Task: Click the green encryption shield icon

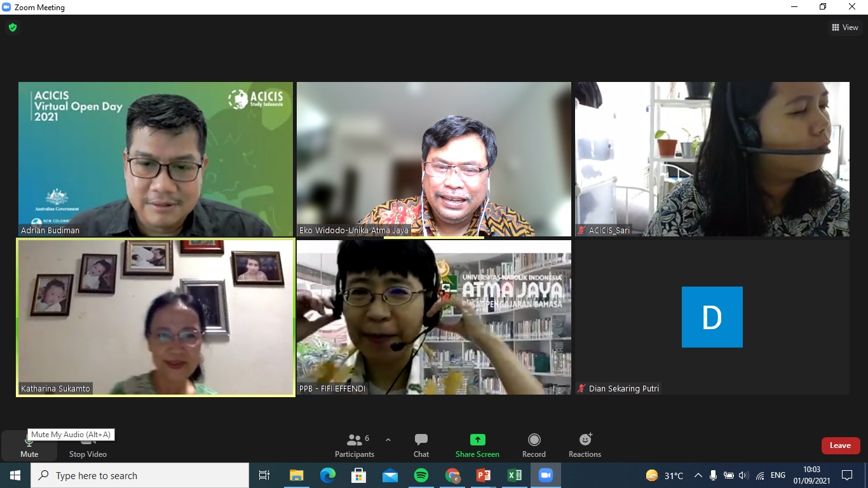Action: tap(13, 27)
